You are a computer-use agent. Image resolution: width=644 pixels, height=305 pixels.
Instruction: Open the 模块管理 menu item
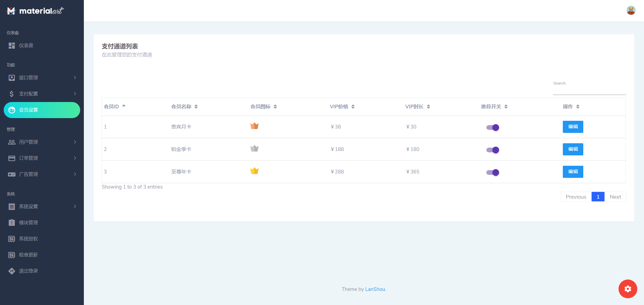(29, 223)
